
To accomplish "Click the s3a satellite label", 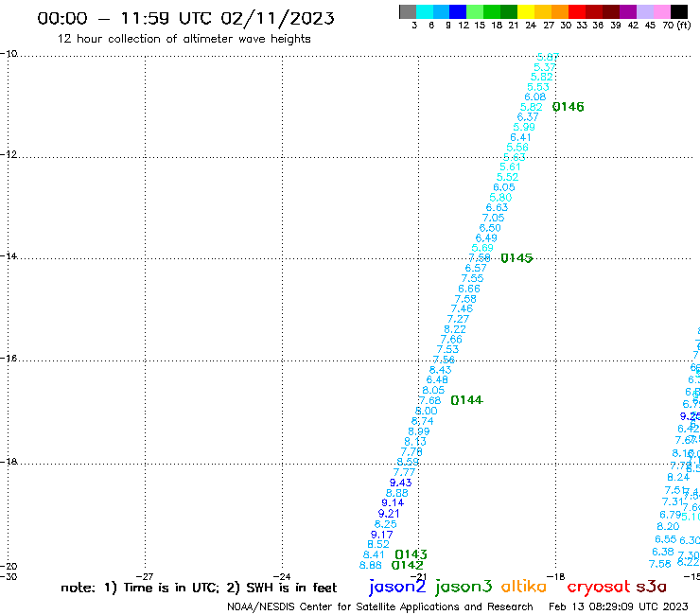I will pos(652,587).
